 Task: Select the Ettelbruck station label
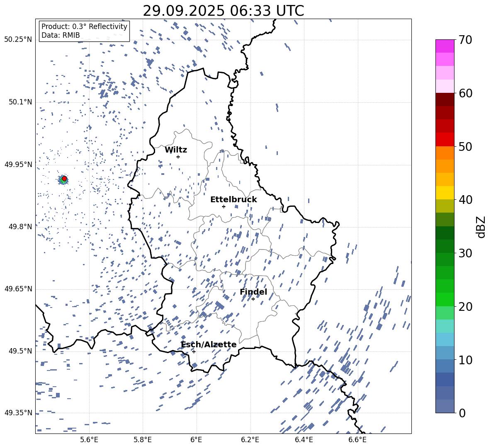point(233,200)
